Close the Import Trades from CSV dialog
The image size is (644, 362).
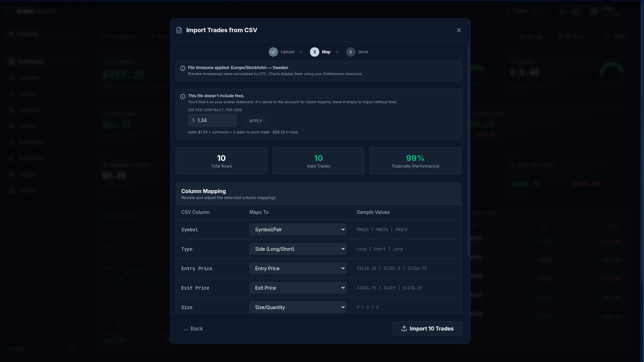click(459, 30)
